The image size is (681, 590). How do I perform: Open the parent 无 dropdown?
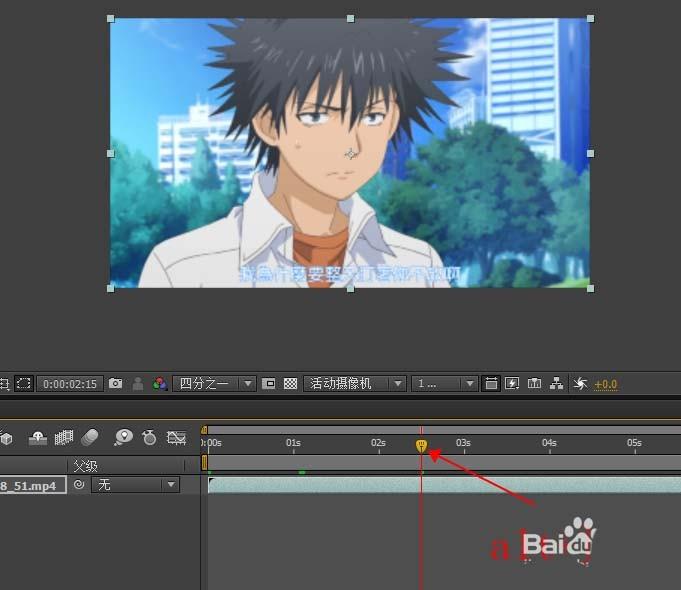pos(134,485)
